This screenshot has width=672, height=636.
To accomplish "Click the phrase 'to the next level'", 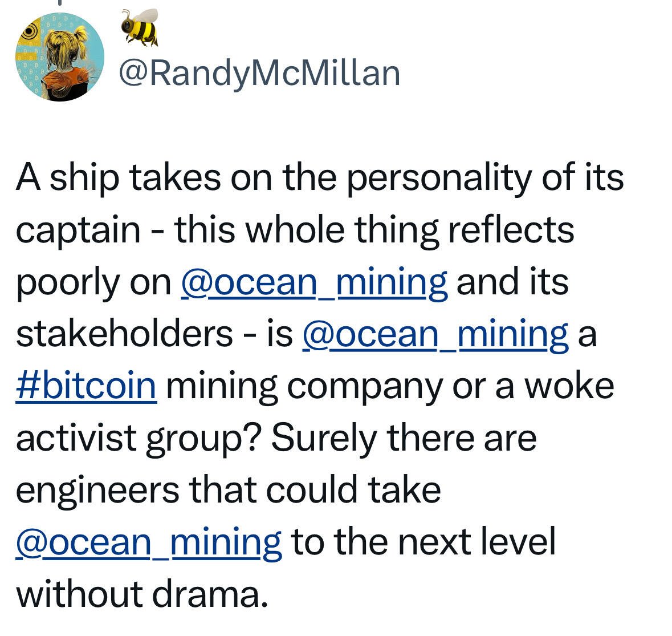I will 423,542.
